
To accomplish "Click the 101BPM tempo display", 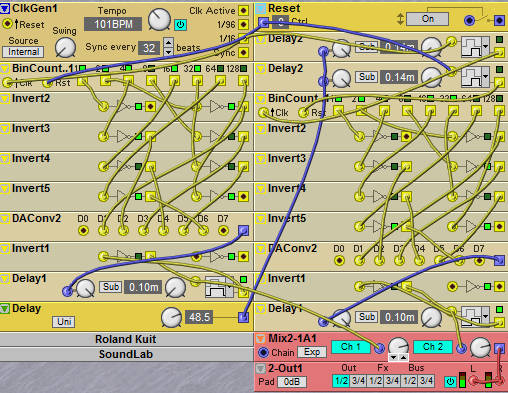I will (113, 24).
